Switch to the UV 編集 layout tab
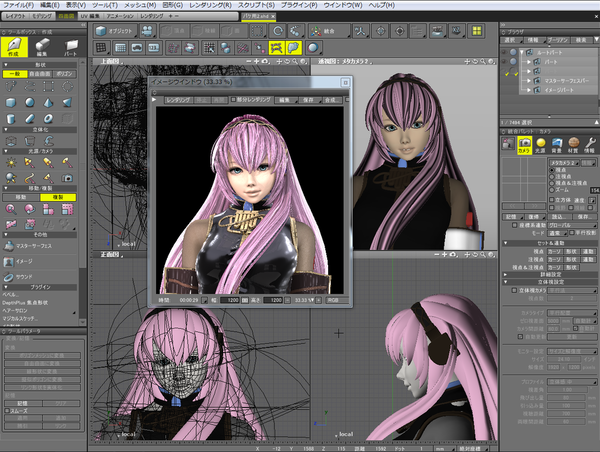Screen dimensions: 600x452 coord(89,17)
